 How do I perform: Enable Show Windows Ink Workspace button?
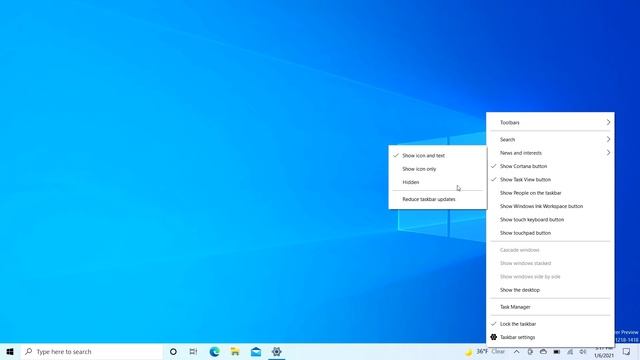(x=550, y=206)
